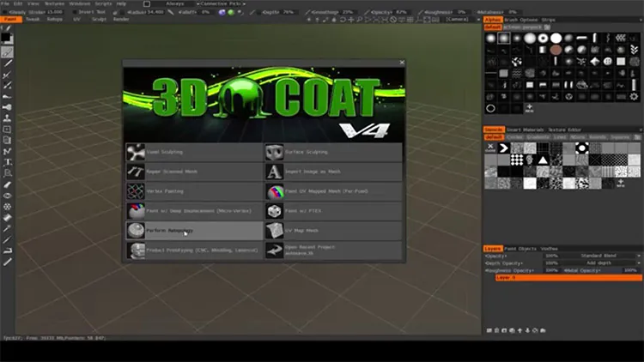Choose Surface Sculpting in the start dialog
Viewport: 644px width, 362px height.
(333, 153)
